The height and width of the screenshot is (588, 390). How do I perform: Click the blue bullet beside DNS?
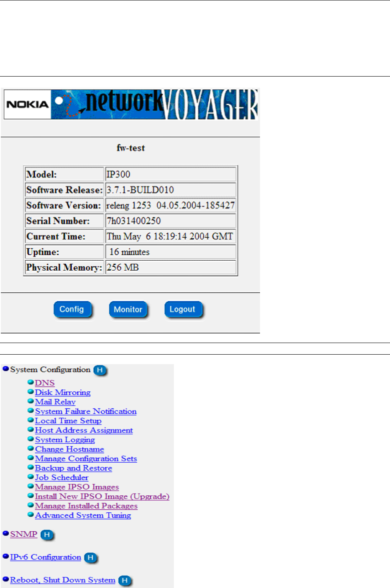pyautogui.click(x=31, y=382)
